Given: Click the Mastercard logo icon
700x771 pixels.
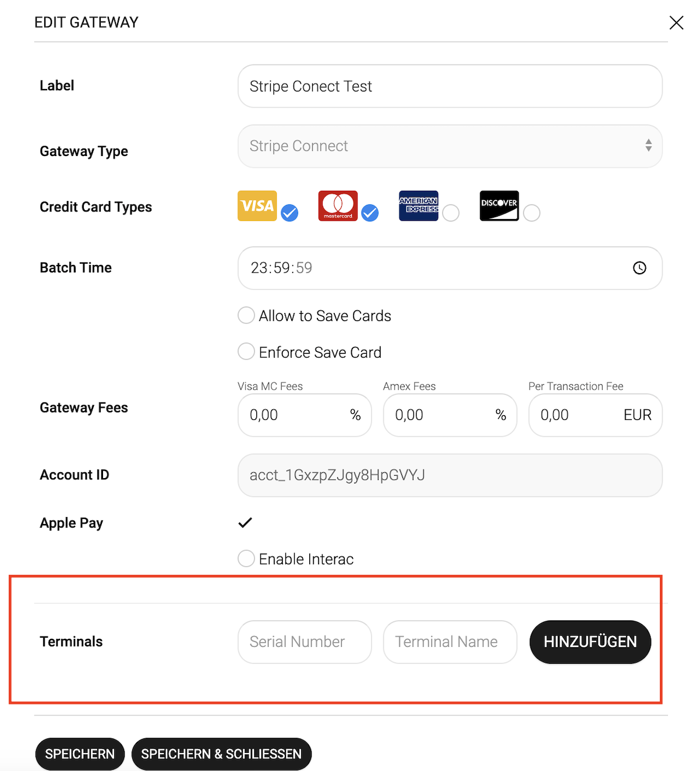Looking at the screenshot, I should (x=338, y=206).
